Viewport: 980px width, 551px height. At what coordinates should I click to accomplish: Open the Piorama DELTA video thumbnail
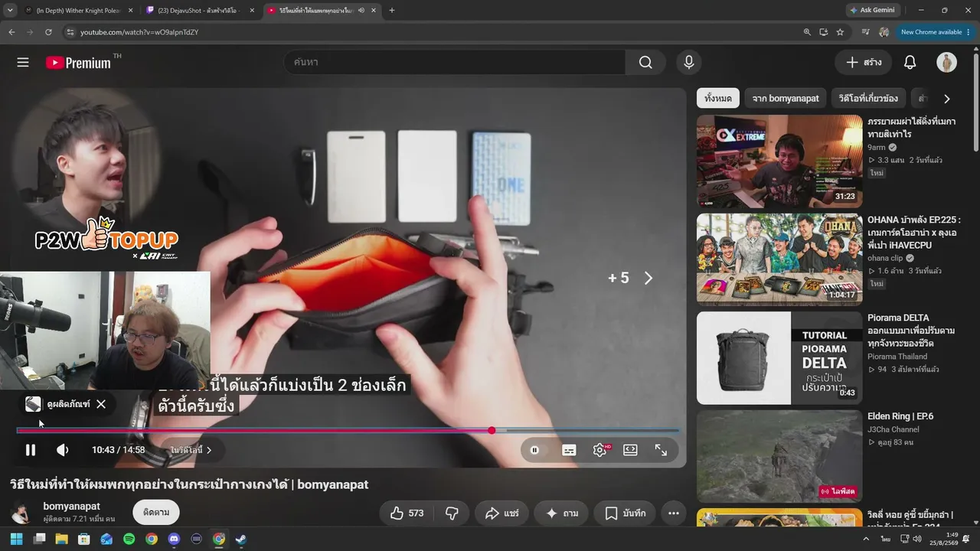point(779,357)
